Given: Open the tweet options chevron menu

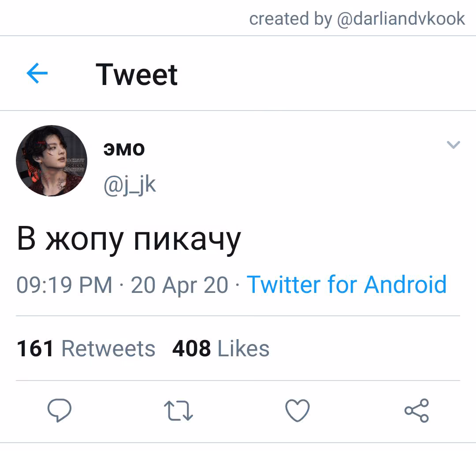Looking at the screenshot, I should pyautogui.click(x=454, y=144).
